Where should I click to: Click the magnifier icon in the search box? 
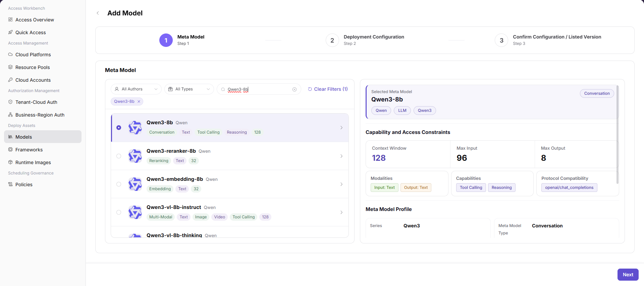tap(223, 89)
